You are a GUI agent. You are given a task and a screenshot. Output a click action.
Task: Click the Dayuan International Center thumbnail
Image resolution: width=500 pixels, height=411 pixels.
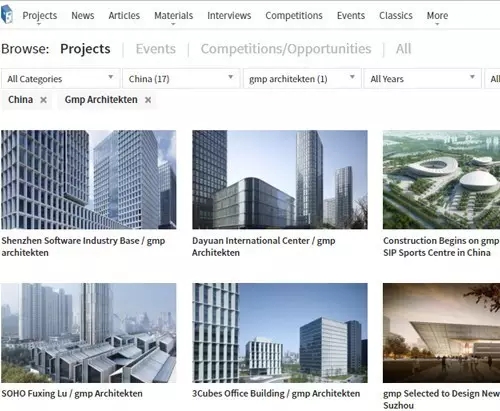point(280,180)
